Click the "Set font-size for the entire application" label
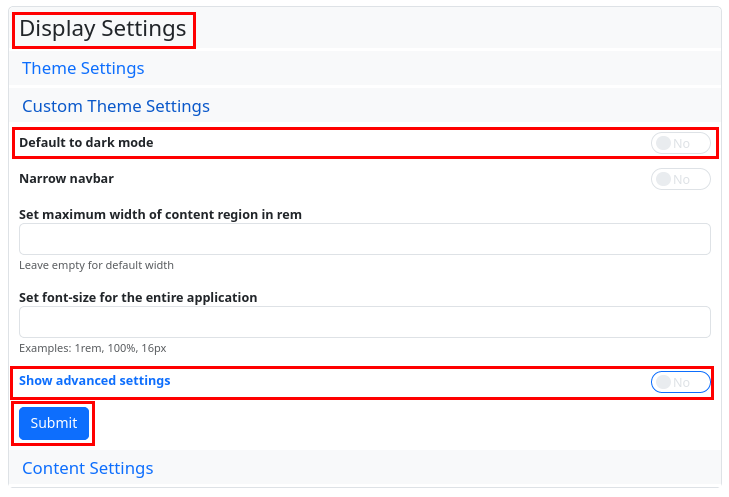Screen dimensions: 729x497 [x=138, y=297]
